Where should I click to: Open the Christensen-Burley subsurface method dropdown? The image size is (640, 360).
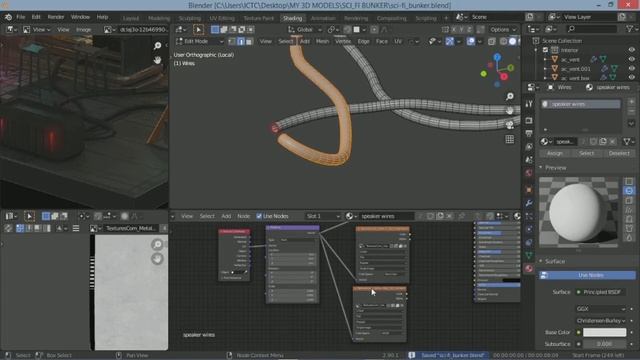[600, 321]
